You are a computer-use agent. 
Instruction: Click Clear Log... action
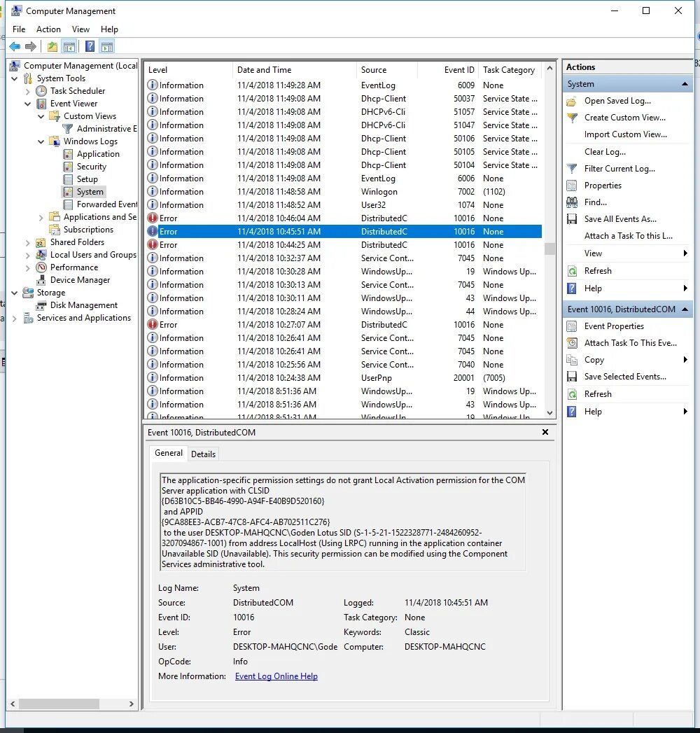[x=605, y=151]
